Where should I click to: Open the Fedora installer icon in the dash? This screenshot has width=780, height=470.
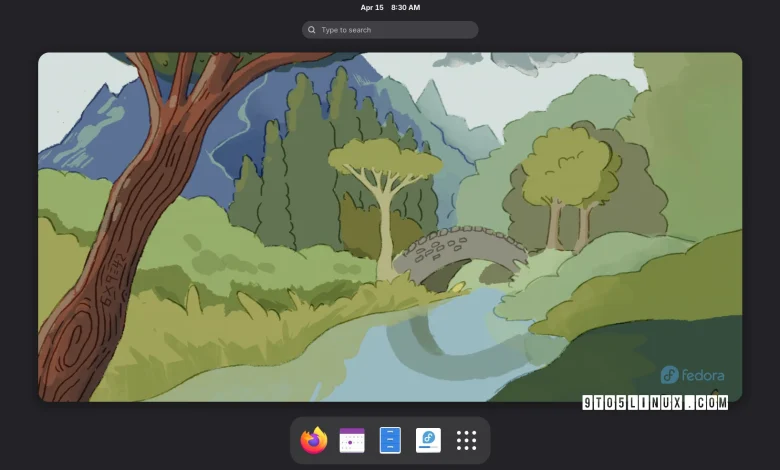click(x=428, y=440)
